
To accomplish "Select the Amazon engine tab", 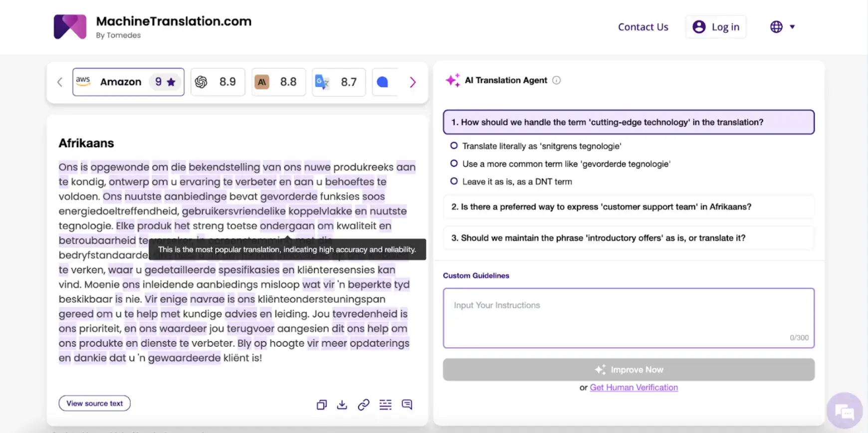I will point(128,82).
